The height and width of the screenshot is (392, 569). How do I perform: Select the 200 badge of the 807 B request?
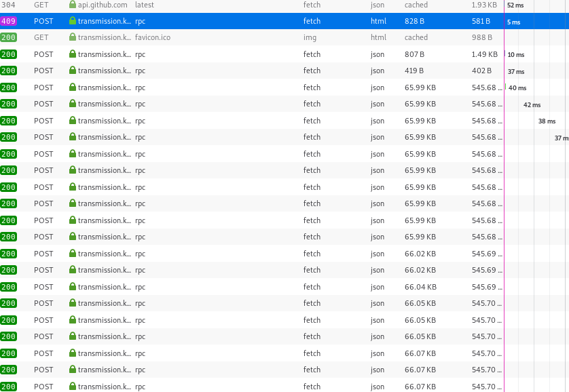click(x=8, y=54)
